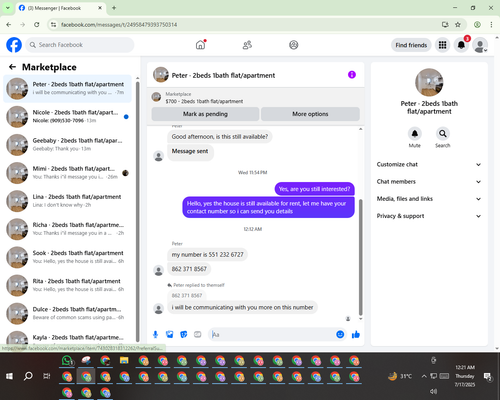Mute the conversation using bell icon

coord(415,134)
